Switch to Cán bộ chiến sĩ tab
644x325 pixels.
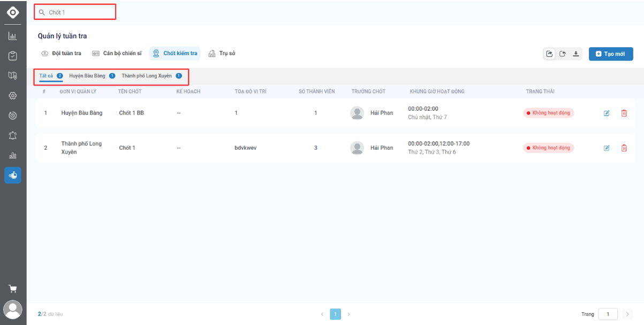[x=117, y=53]
